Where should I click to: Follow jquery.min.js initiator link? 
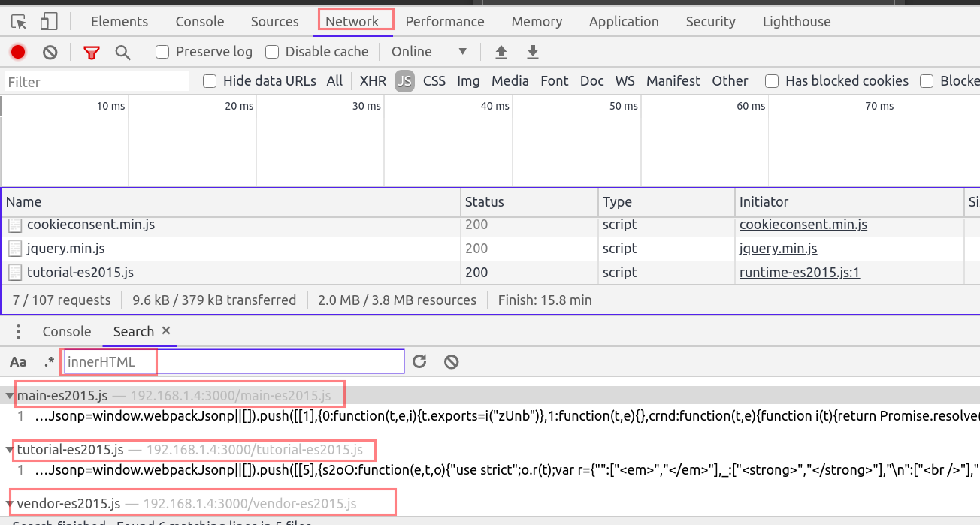click(778, 249)
